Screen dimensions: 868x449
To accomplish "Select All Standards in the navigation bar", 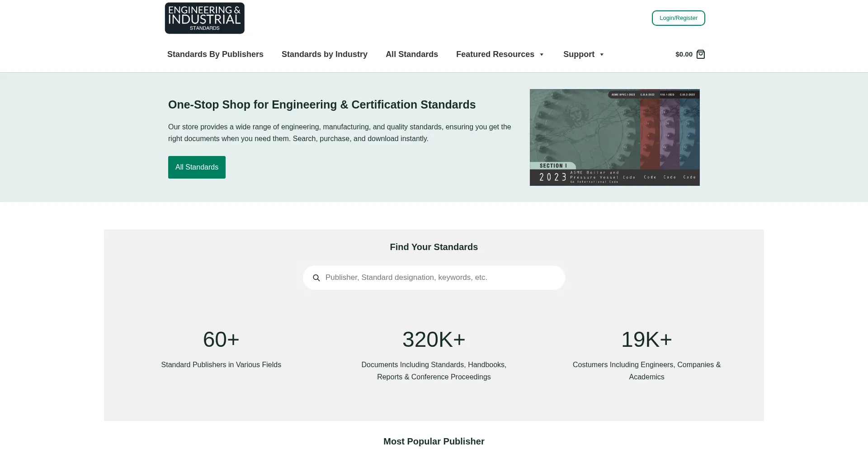I will click(411, 54).
